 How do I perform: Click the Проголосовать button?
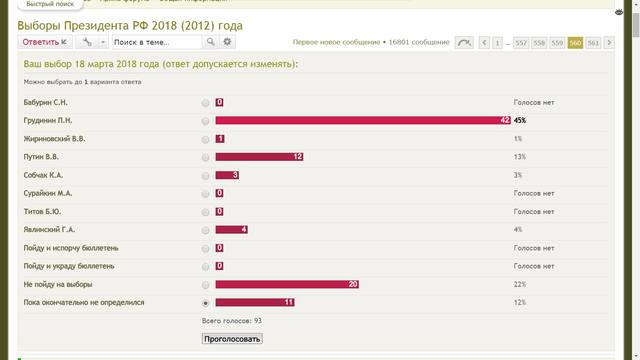click(232, 339)
